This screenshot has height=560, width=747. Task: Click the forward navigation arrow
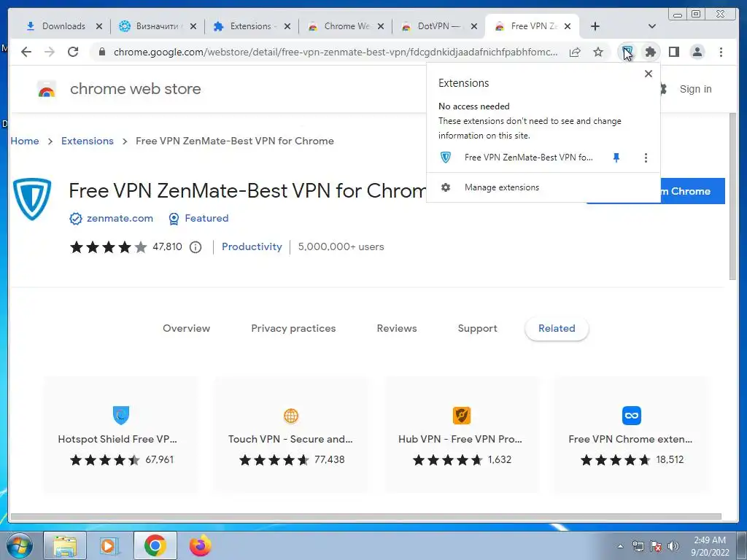pos(50,52)
